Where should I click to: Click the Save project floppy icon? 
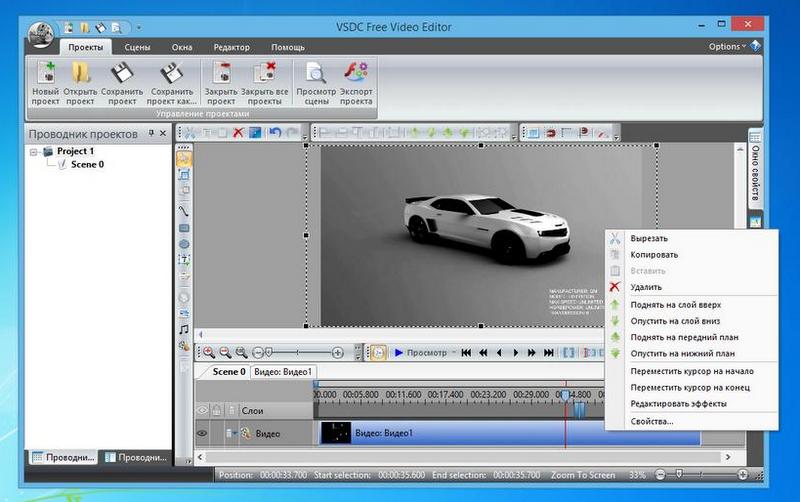pos(122,73)
